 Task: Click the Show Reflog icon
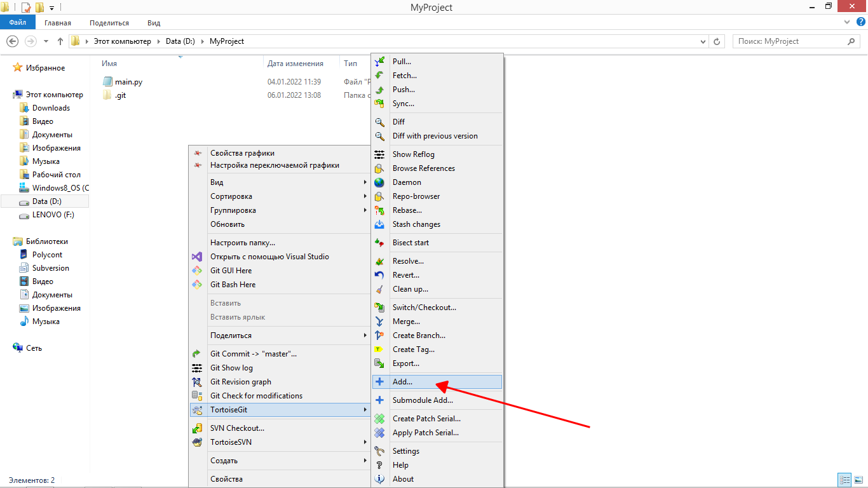(380, 154)
